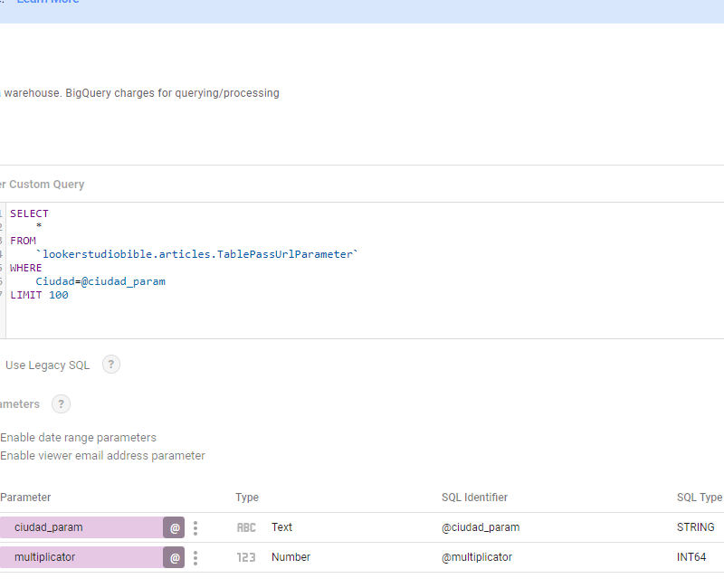Select the ciudad_param parameter chip
The width and height of the screenshot is (724, 588).
coord(81,527)
